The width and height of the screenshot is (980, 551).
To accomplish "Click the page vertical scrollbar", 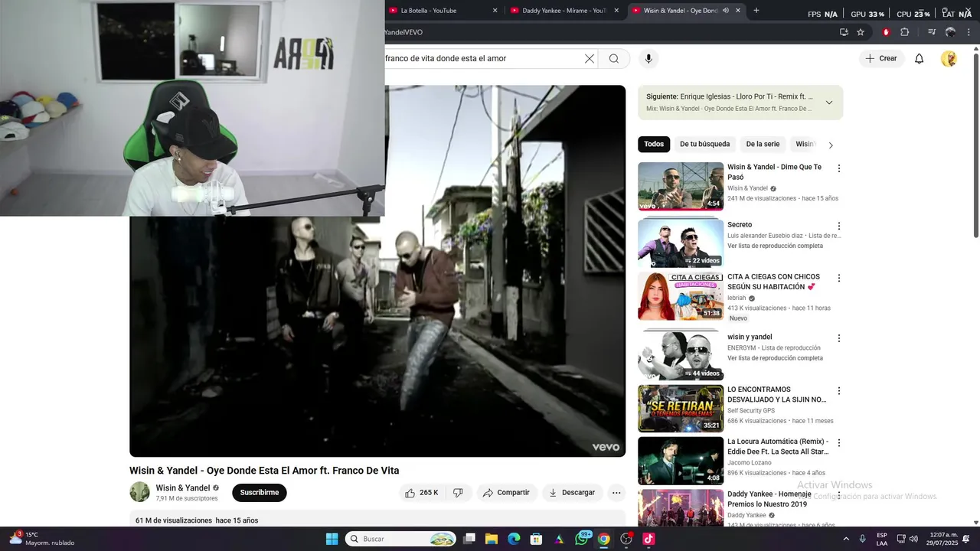I will tap(975, 145).
